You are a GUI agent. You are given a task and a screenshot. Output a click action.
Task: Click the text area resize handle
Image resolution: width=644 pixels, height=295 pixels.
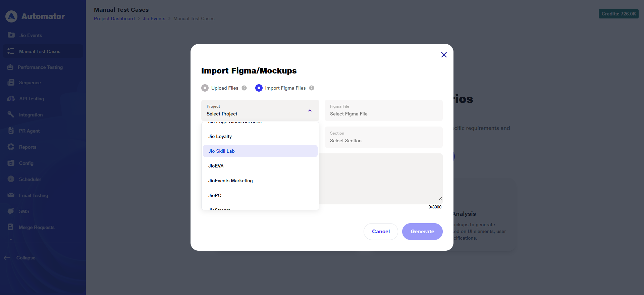point(440,198)
